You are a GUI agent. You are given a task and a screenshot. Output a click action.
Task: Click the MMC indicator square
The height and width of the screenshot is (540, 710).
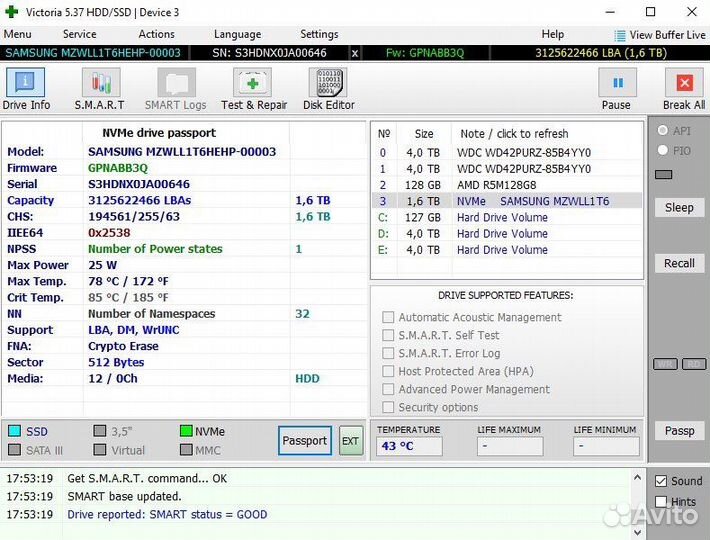click(x=186, y=450)
